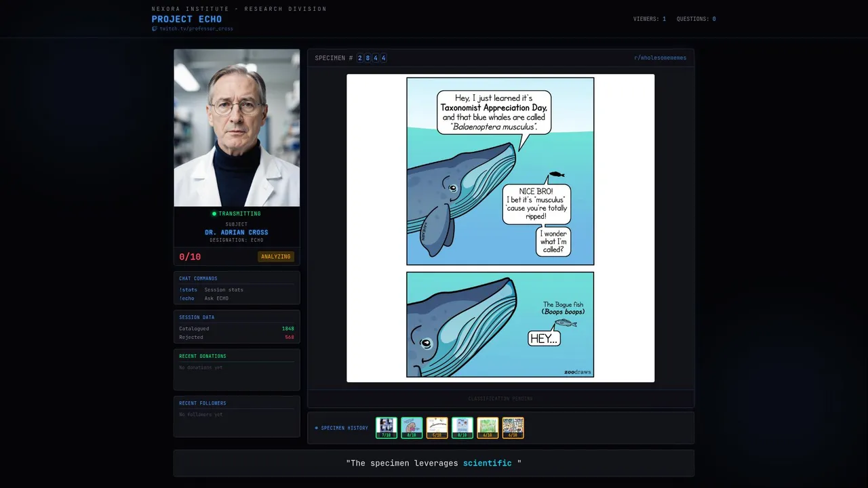Screen dimensions: 868x488
Task: Click the VIEWERS: 1 counter
Action: pos(650,19)
